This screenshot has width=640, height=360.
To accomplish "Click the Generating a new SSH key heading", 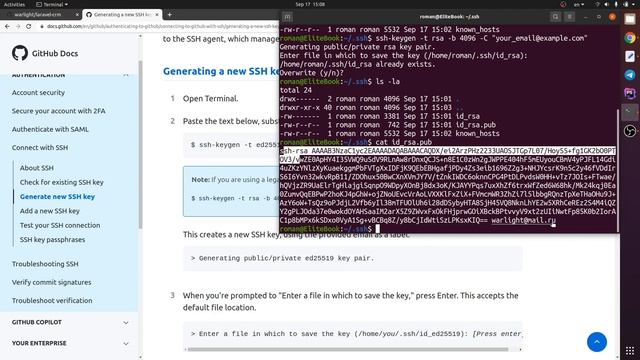I will [x=221, y=71].
